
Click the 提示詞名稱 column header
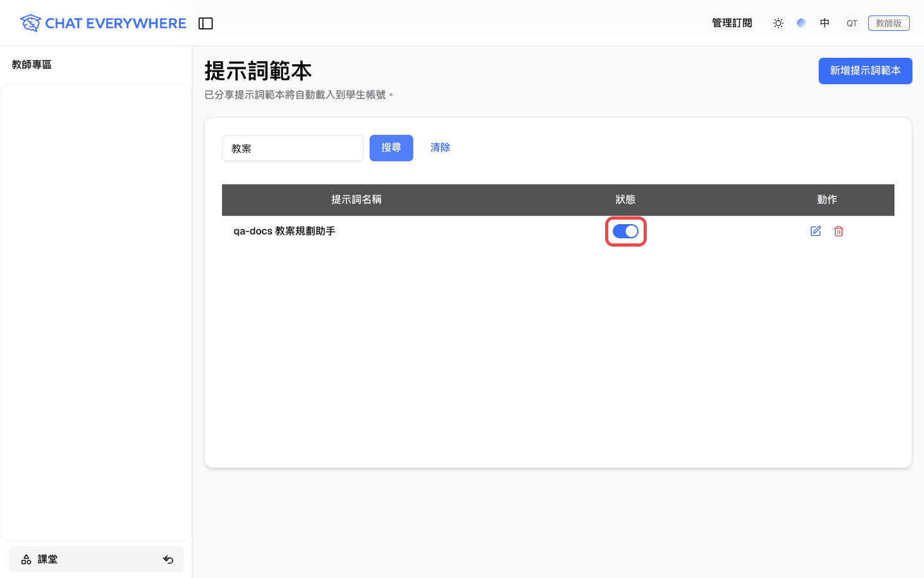356,200
